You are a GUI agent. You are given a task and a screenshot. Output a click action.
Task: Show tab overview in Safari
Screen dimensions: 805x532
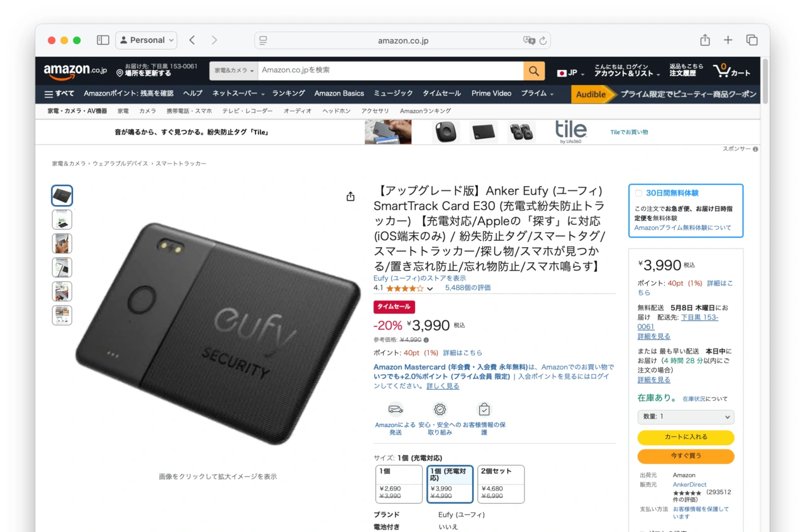tap(752, 40)
